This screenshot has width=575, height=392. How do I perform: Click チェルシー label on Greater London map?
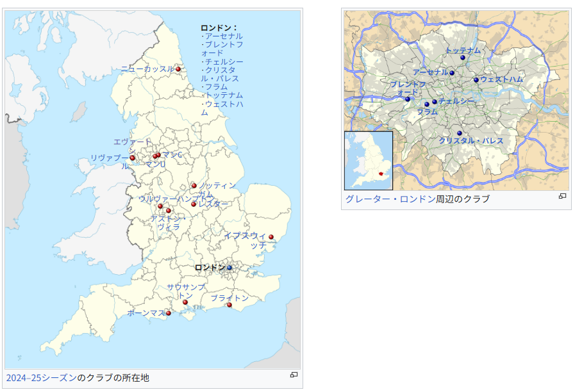pos(456,101)
